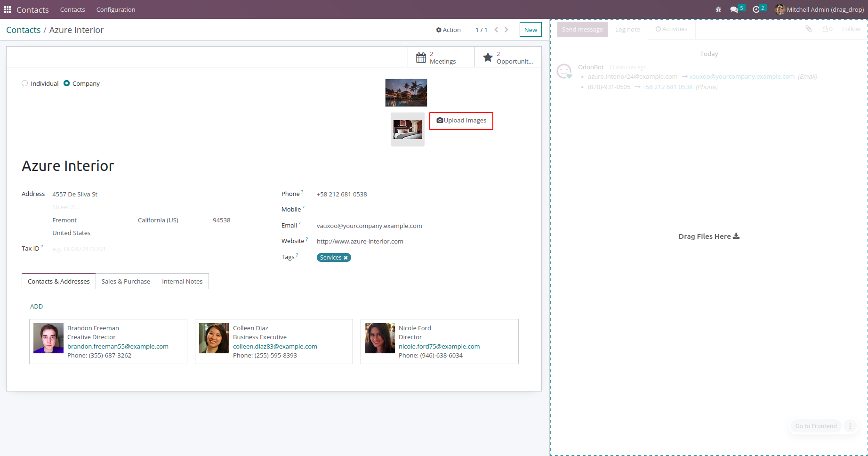Click the paperclip attachments icon in chatter
Viewport: 868px width, 456px height.
808,29
